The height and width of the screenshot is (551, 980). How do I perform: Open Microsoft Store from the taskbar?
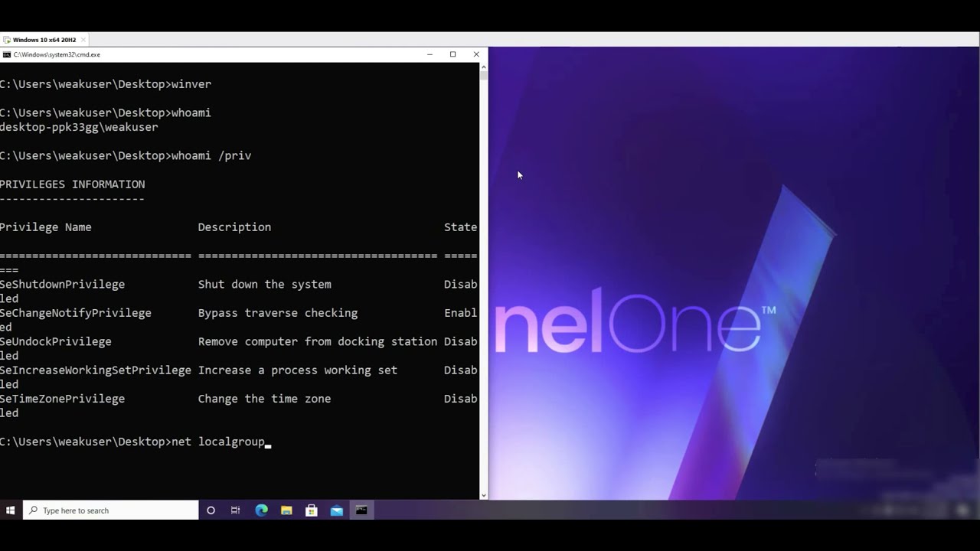tap(312, 510)
